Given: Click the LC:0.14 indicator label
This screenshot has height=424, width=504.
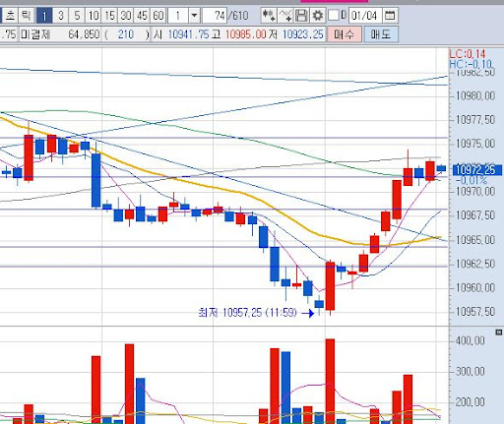Looking at the screenshot, I should coord(467,54).
